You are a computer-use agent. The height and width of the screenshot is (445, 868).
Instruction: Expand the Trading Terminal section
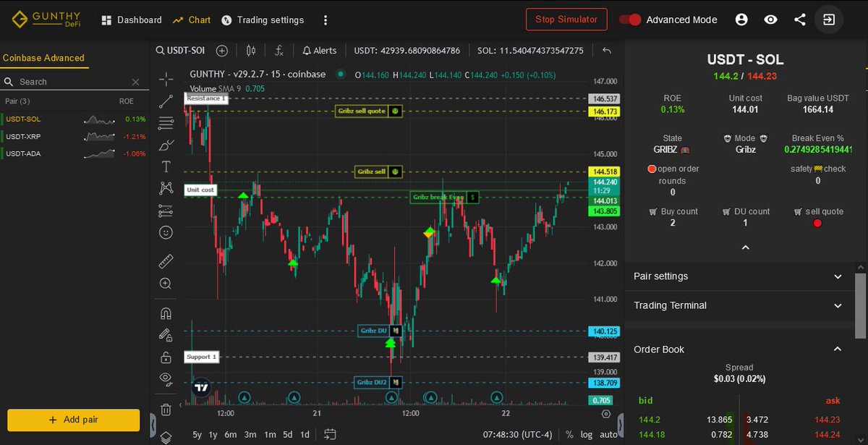click(x=738, y=305)
